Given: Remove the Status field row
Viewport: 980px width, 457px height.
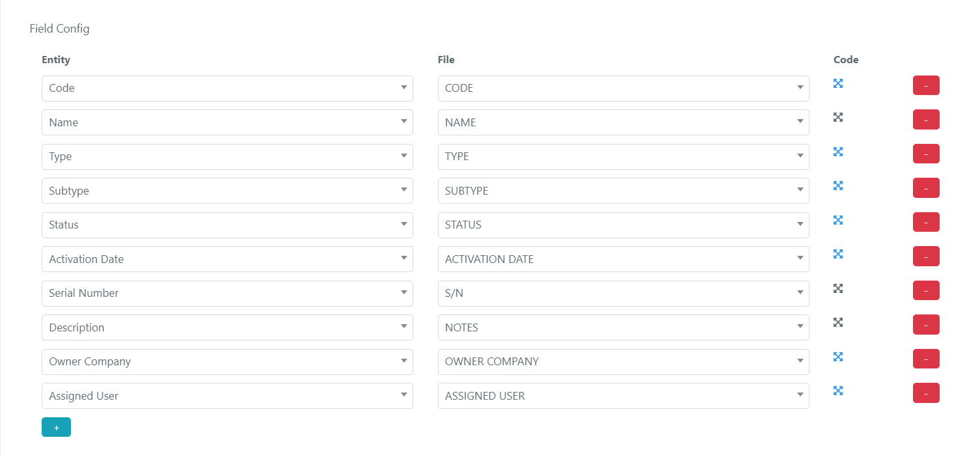Looking at the screenshot, I should (926, 222).
